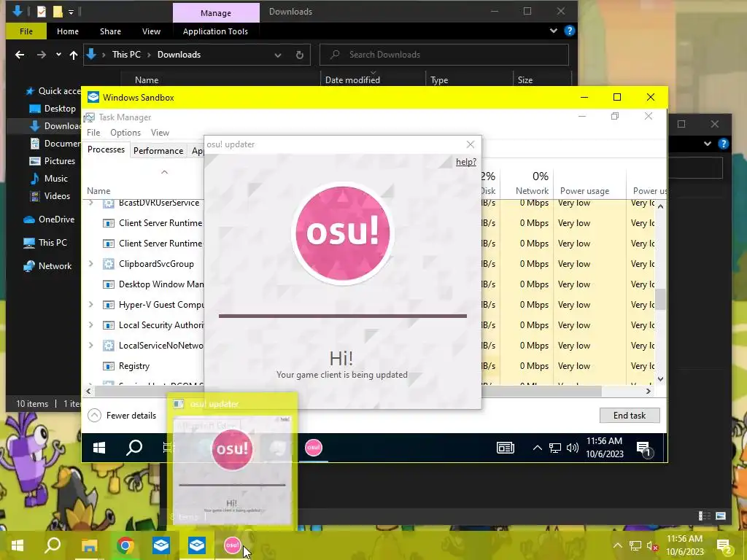Expand Hyper-V Guest Compute process row
The image size is (747, 560).
point(91,305)
